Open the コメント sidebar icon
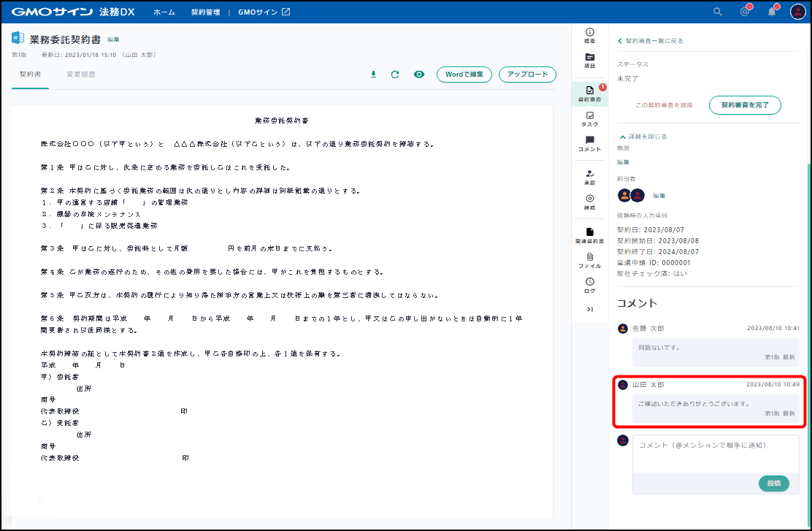Viewport: 812px width, 531px height. (x=589, y=143)
